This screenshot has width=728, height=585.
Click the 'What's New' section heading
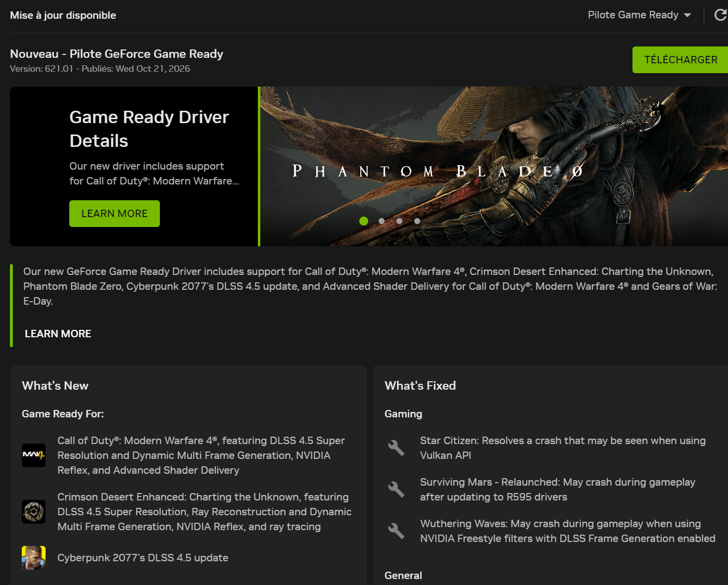[x=55, y=386]
